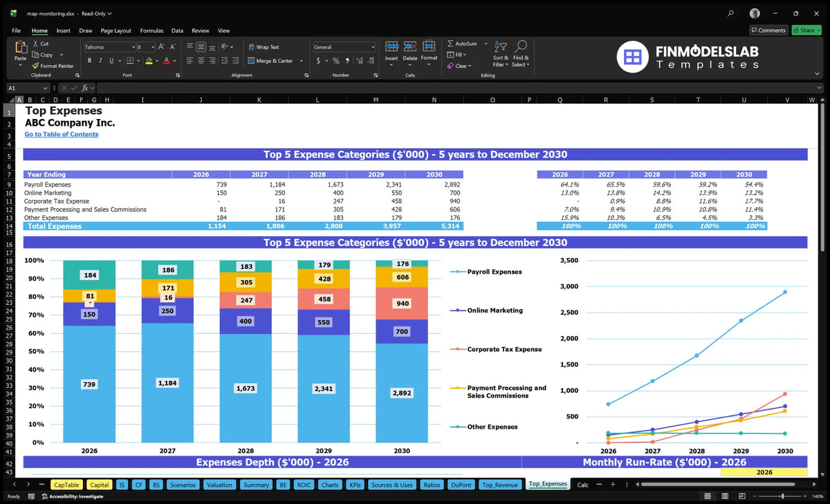Click the Top Align icon
The image size is (830, 504).
point(190,47)
